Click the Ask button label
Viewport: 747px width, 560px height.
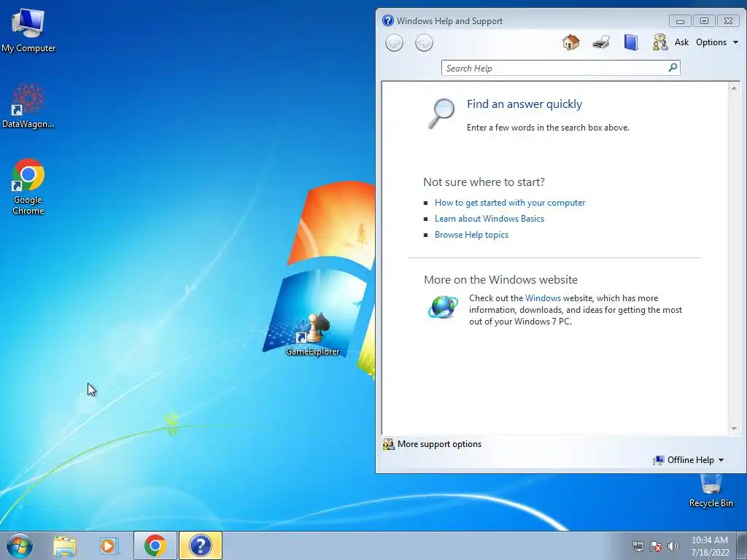tap(681, 42)
